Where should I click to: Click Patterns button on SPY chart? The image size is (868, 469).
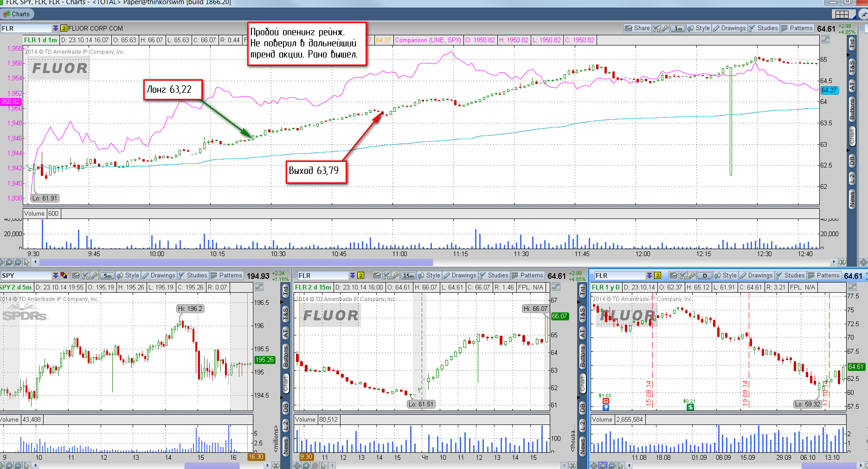tap(226, 276)
